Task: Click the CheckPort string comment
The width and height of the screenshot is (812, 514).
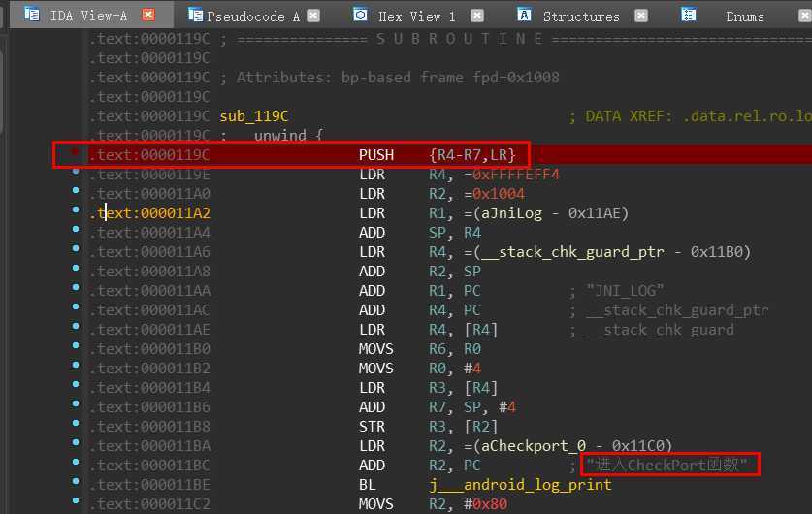Action: click(x=667, y=465)
